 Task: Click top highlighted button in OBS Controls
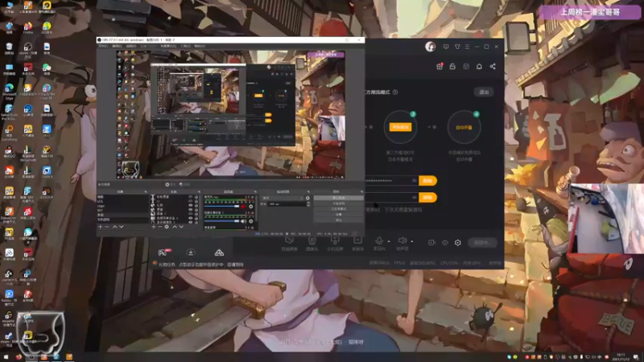point(338,198)
